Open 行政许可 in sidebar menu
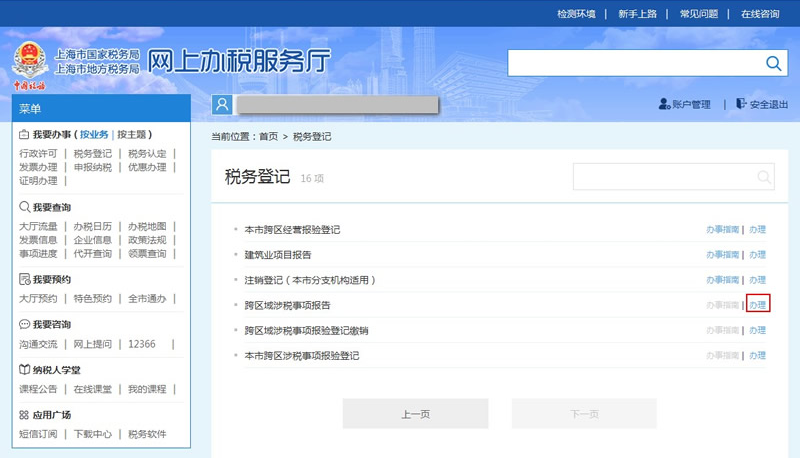 [38, 153]
